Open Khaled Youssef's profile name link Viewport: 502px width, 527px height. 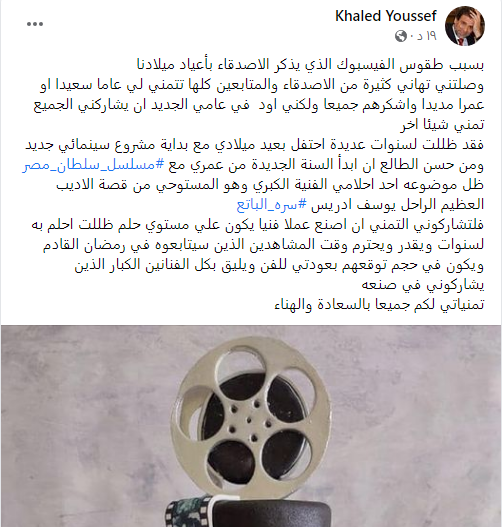(x=385, y=16)
